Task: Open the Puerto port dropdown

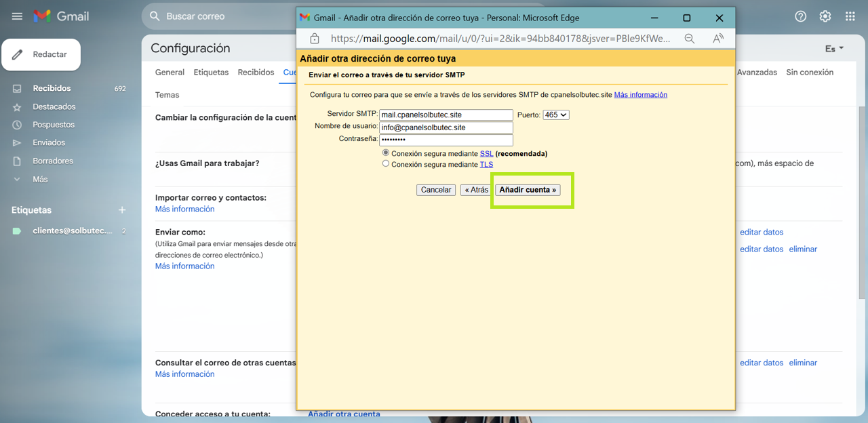Action: tap(556, 115)
